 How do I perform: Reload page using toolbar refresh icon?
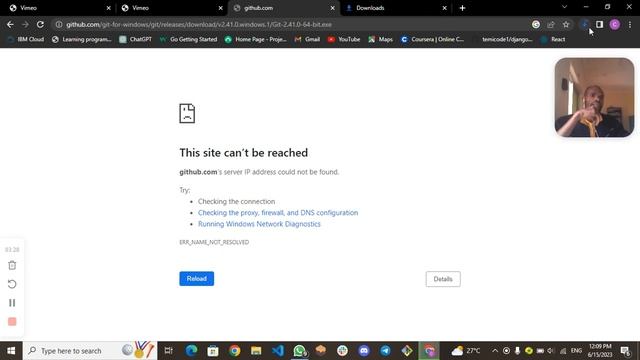[x=40, y=24]
